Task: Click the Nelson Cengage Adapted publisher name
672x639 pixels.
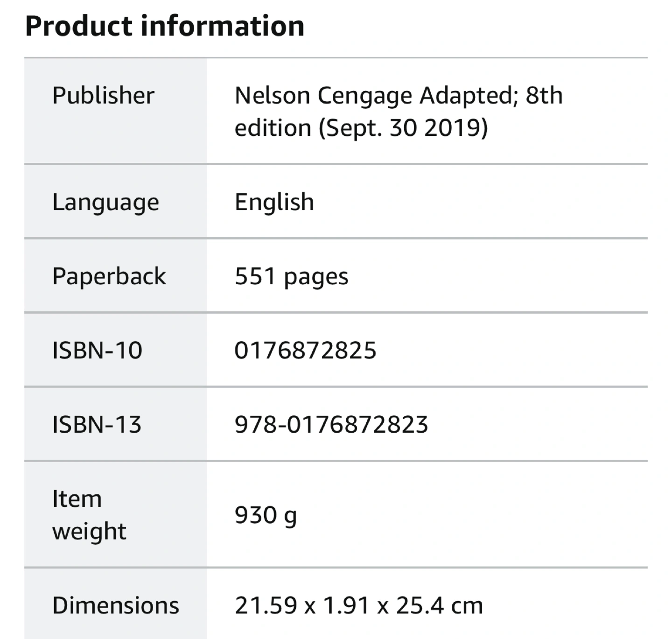Action: [373, 96]
